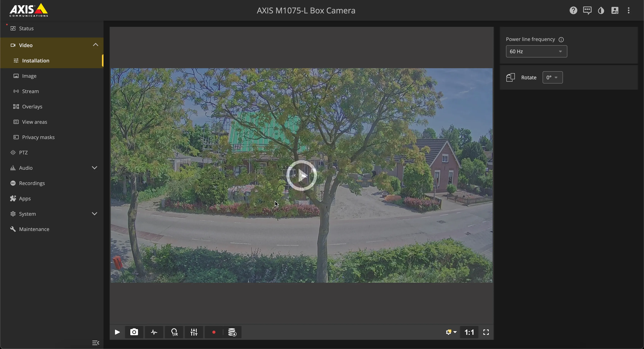644x349 pixels.
Task: Open Privacy masks page
Action: pos(52,137)
